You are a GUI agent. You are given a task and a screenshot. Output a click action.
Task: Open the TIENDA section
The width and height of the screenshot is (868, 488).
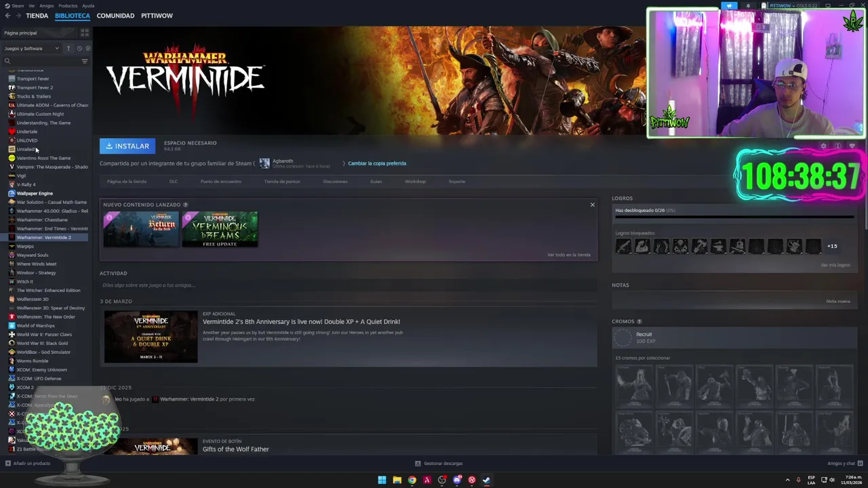coord(37,16)
